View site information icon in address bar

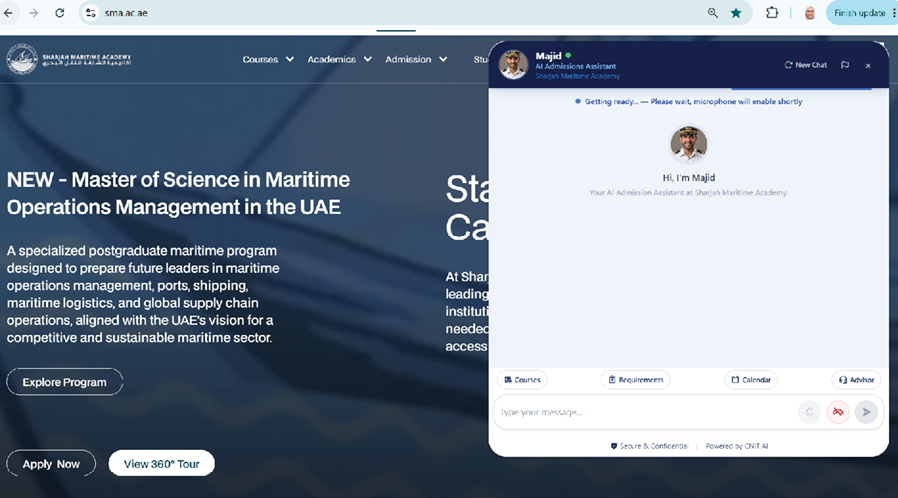(90, 13)
